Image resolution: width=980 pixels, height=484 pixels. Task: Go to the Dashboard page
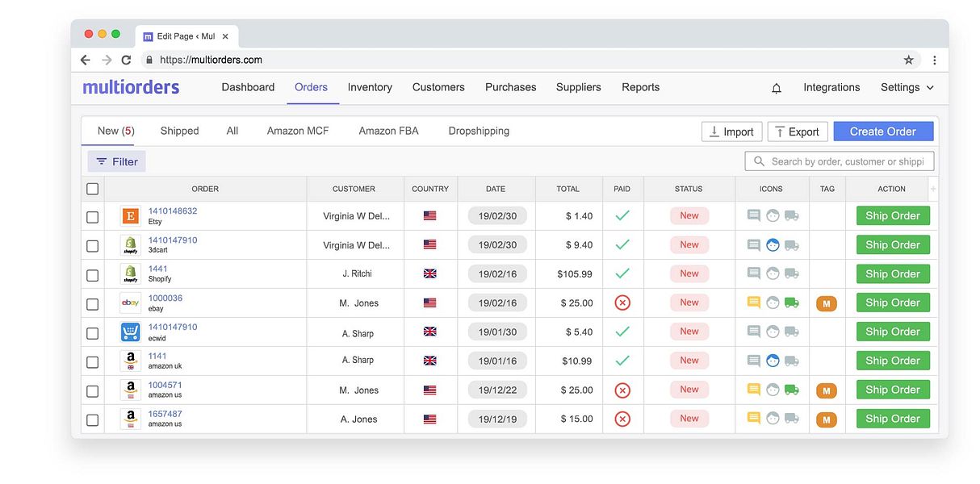point(248,87)
